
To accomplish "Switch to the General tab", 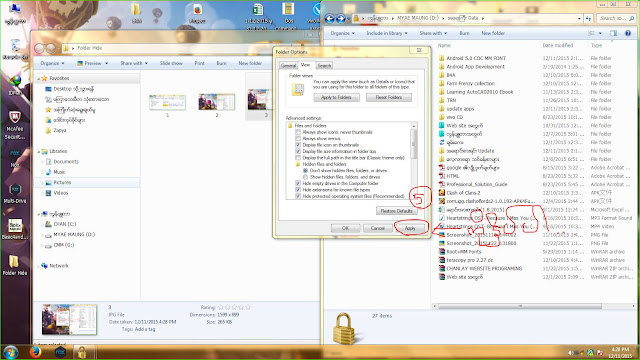I will pyautogui.click(x=288, y=65).
